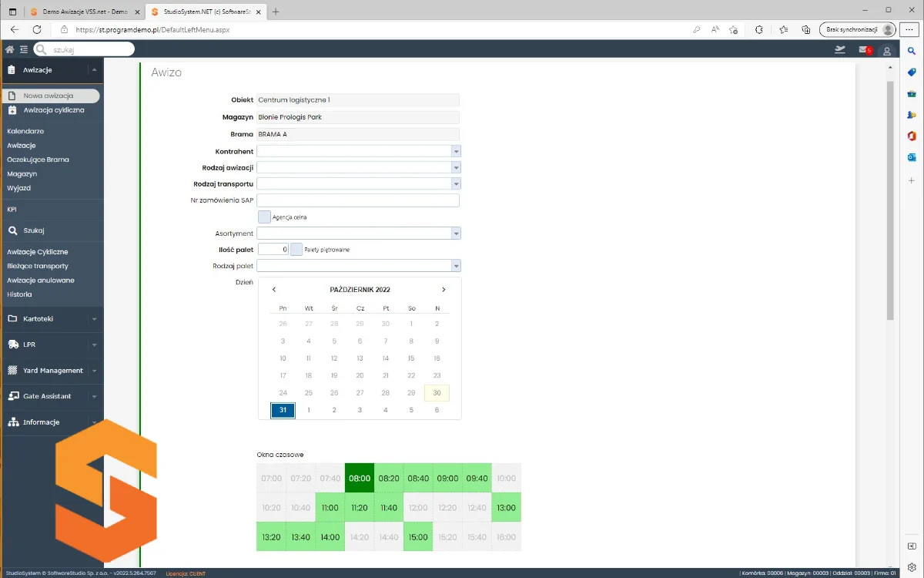Select Awizacja cykliczna in the sidebar

(x=53, y=110)
